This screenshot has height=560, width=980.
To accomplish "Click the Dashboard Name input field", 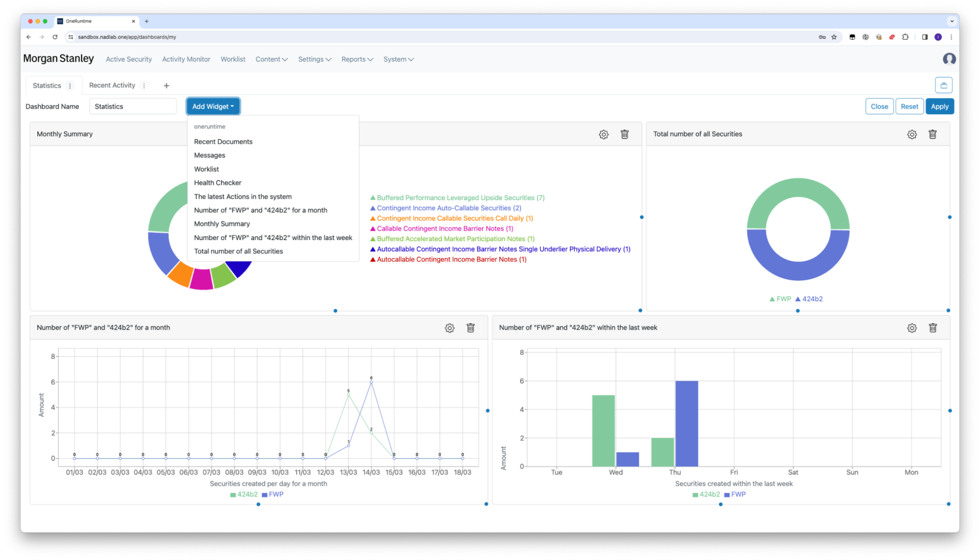I will click(x=133, y=106).
